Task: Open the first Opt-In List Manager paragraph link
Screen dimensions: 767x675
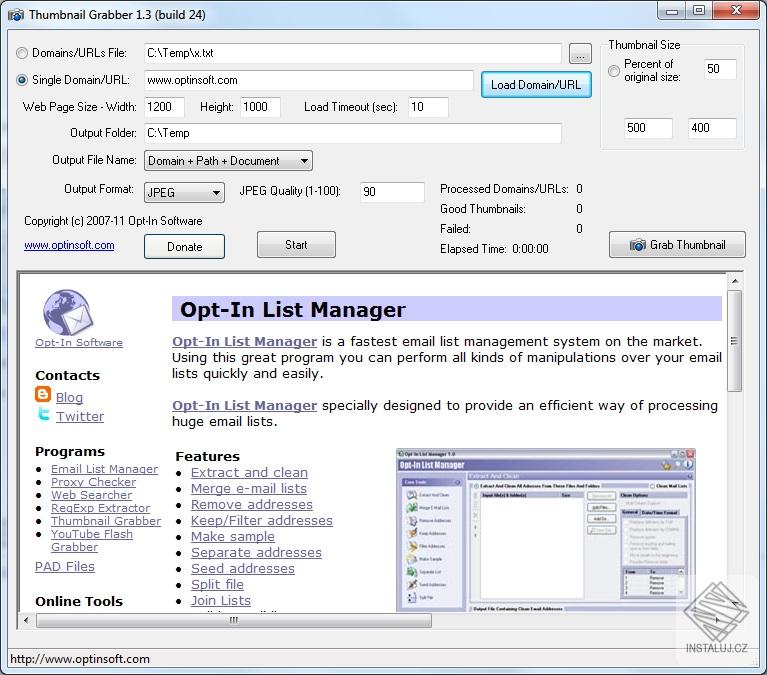Action: click(x=245, y=341)
